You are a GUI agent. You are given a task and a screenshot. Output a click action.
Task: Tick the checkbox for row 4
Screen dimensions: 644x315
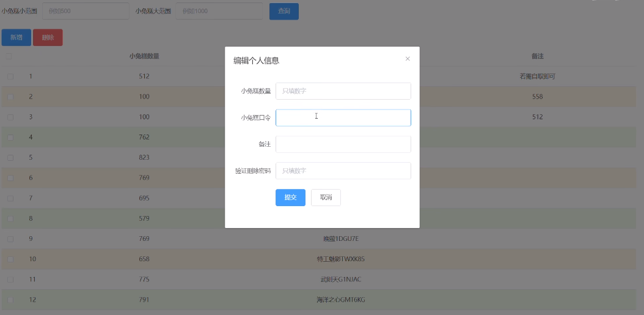(x=10, y=138)
